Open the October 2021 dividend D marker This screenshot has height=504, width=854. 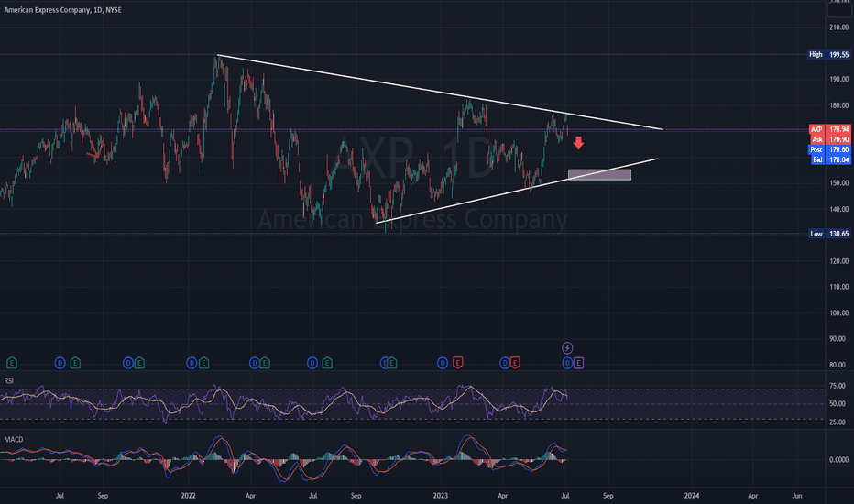click(x=128, y=363)
